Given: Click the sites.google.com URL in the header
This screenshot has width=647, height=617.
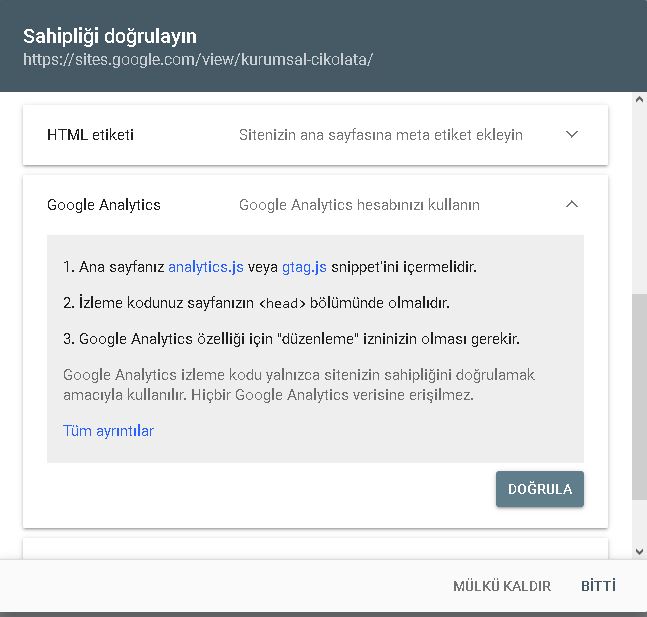Looking at the screenshot, I should point(198,59).
